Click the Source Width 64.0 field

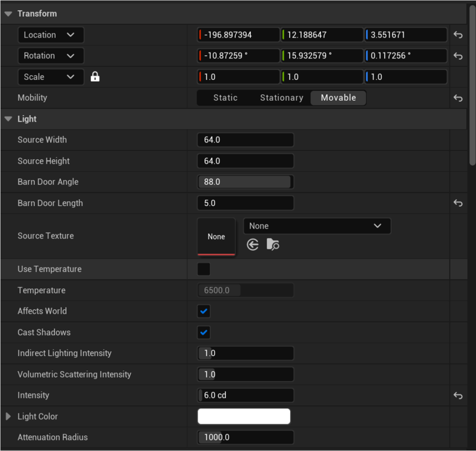pyautogui.click(x=245, y=140)
